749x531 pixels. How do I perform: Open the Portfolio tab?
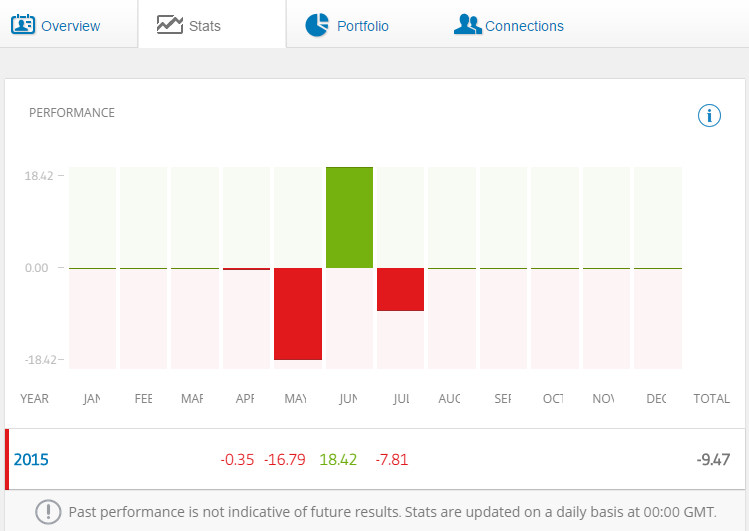[362, 26]
